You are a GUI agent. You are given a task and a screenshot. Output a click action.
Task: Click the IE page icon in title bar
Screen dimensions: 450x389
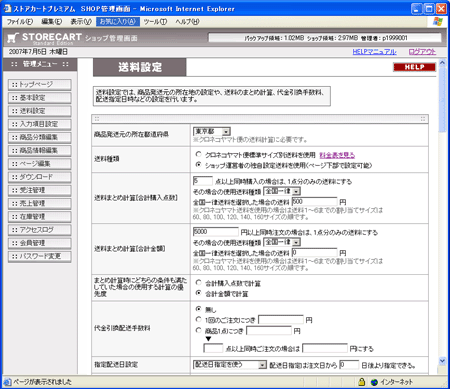coord(7,8)
